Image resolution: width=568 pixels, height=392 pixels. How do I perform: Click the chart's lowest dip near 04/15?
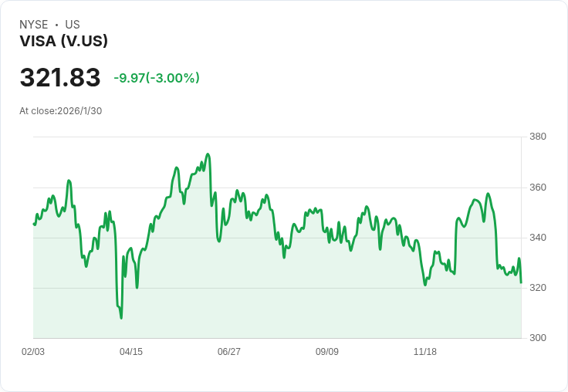point(121,317)
